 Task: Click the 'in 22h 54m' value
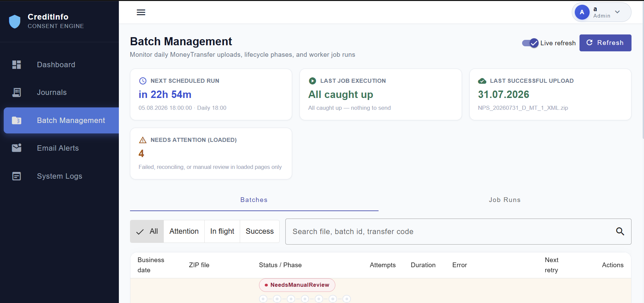165,95
